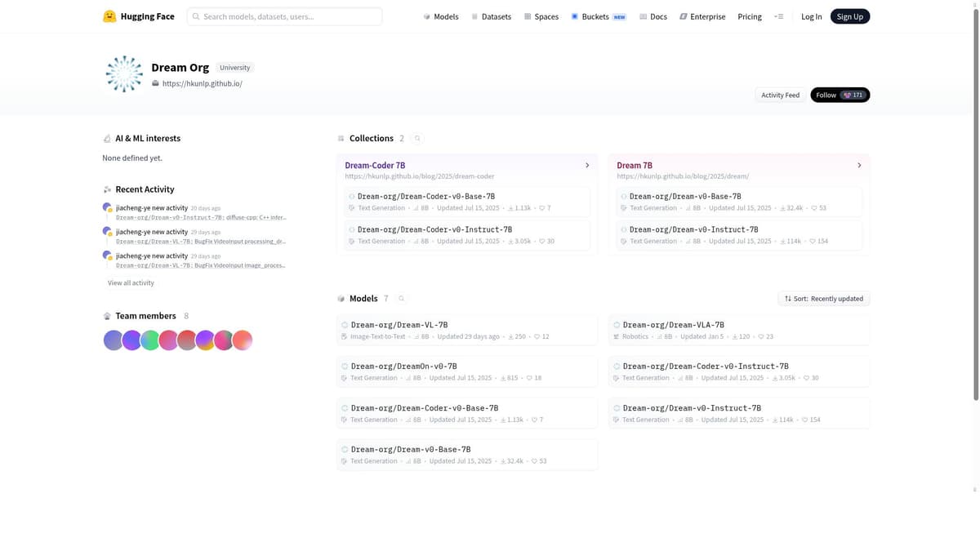Open the Enterprise nav item
Viewport: 980px width, 551px height.
(x=702, y=16)
